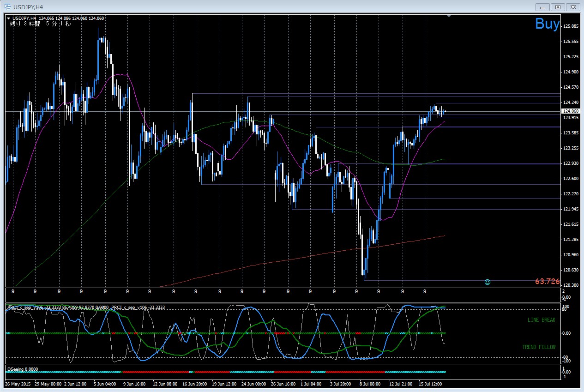The width and height of the screenshot is (584, 392).
Task: Click the LINE BREAK indicator label
Action: coord(542,320)
